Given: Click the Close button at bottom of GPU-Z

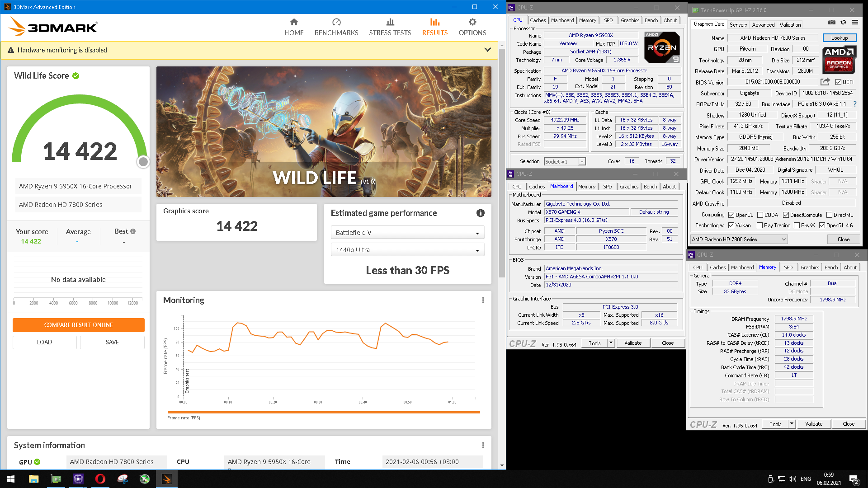Looking at the screenshot, I should click(x=843, y=239).
